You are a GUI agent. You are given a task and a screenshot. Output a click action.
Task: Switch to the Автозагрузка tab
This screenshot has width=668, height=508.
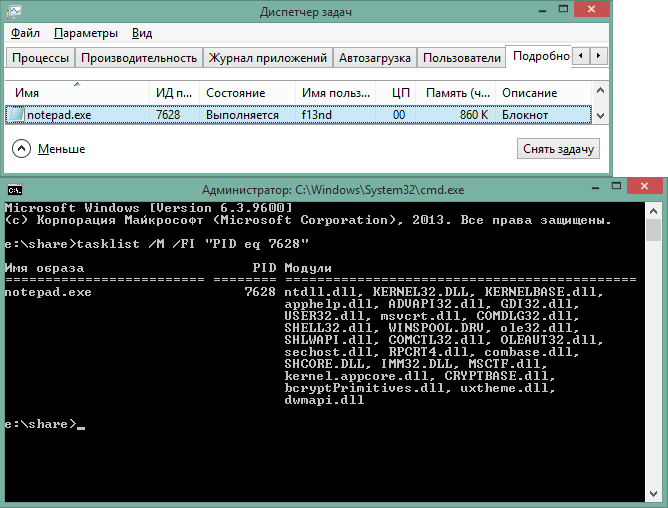[374, 58]
